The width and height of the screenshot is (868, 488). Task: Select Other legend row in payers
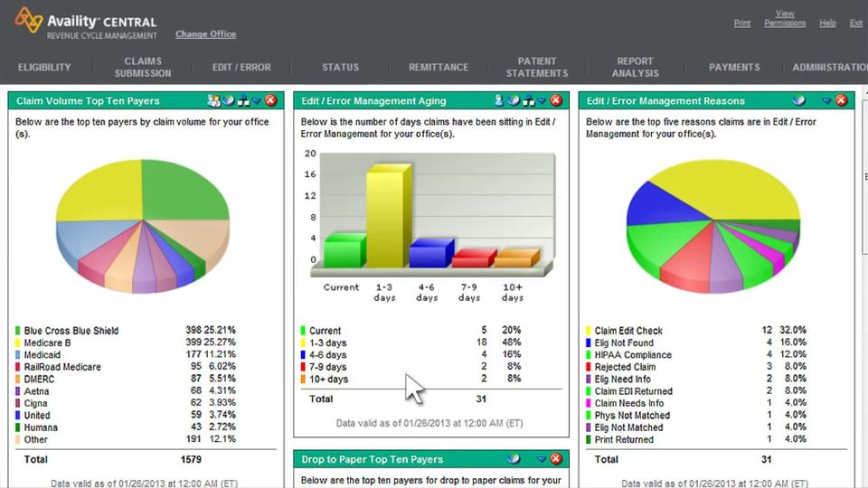(x=126, y=439)
